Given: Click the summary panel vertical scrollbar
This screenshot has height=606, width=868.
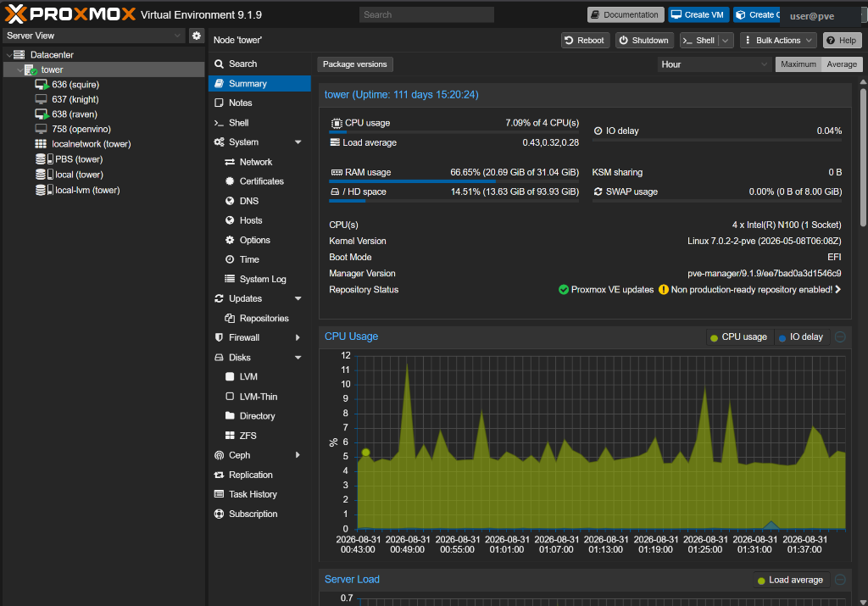Looking at the screenshot, I should click(863, 157).
